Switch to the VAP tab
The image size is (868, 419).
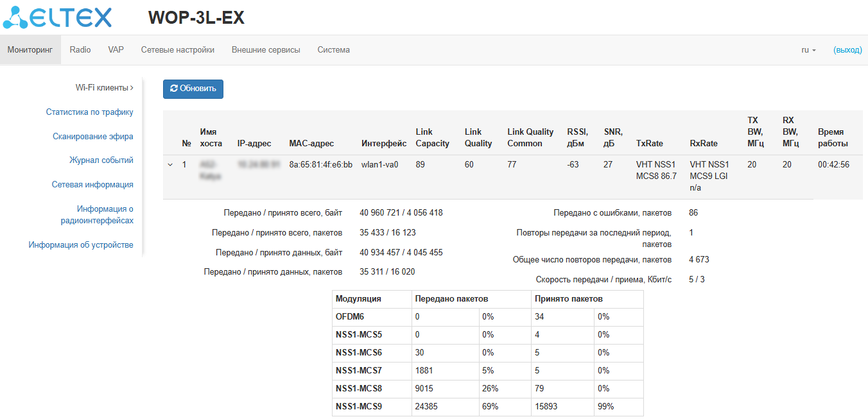coord(116,50)
